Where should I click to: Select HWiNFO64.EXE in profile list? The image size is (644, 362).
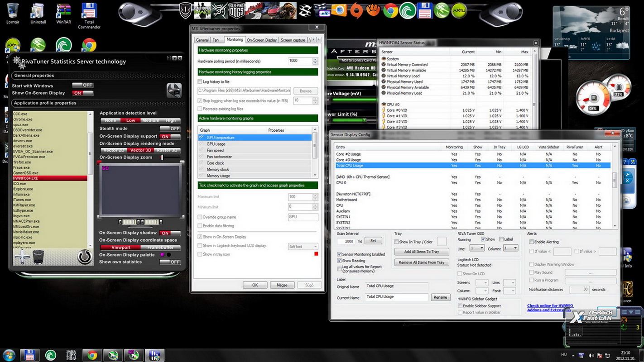coord(50,178)
